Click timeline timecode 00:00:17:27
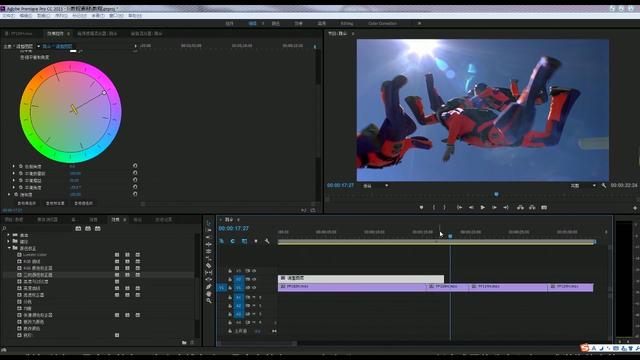640x360 pixels. 233,229
